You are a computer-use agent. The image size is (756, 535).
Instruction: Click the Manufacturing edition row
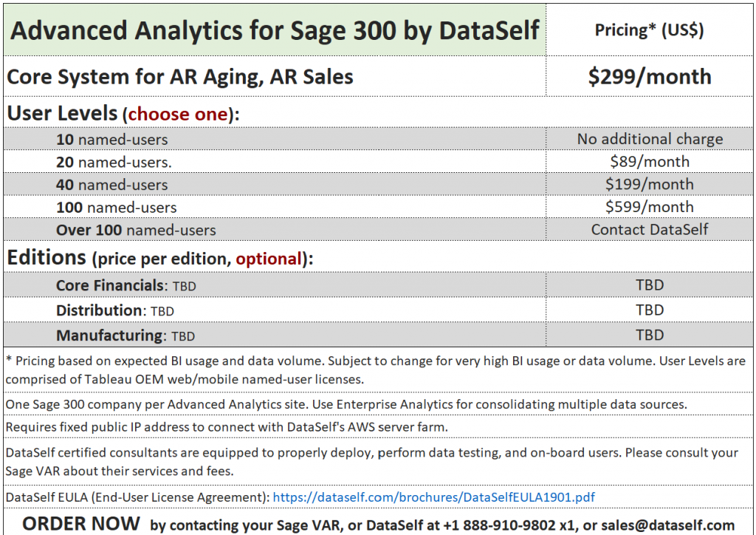point(126,335)
